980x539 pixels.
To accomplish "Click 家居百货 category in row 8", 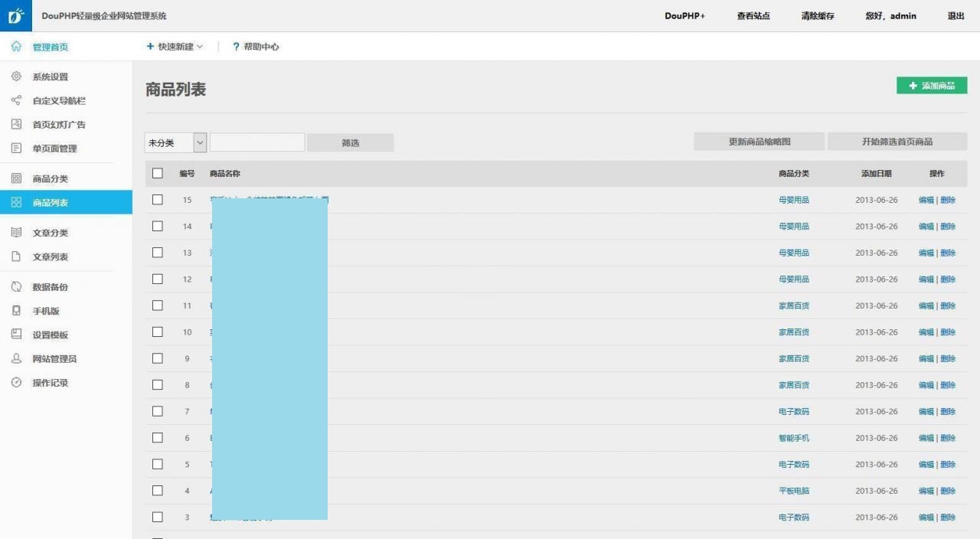I will (x=794, y=385).
